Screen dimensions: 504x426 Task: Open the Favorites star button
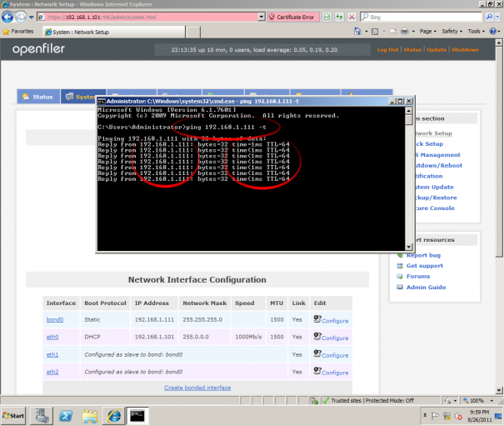pos(18,32)
